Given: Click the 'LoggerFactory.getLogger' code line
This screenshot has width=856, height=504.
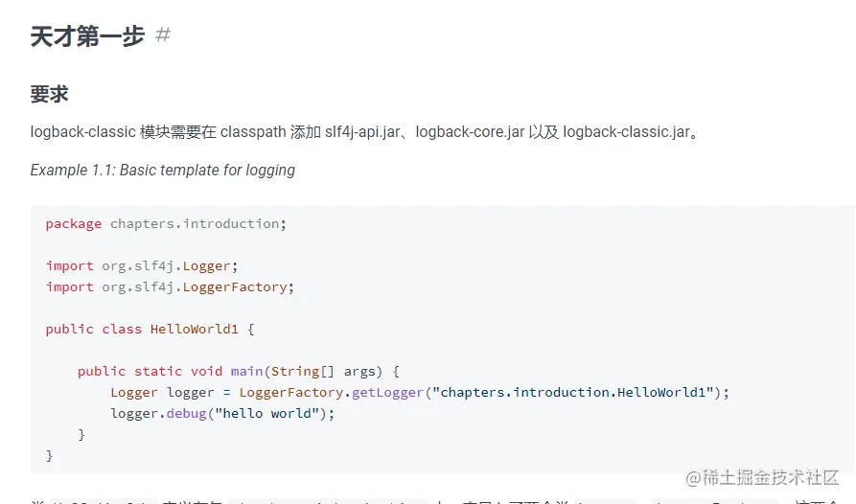Looking at the screenshot, I should pyautogui.click(x=420, y=392).
